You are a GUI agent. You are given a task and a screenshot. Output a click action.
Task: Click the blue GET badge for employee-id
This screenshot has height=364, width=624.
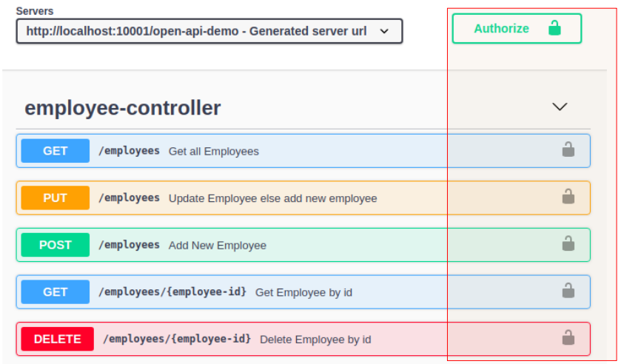tap(56, 291)
